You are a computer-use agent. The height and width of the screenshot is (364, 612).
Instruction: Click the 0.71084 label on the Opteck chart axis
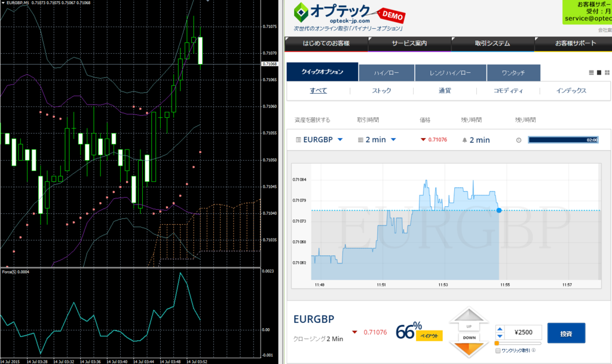click(299, 180)
